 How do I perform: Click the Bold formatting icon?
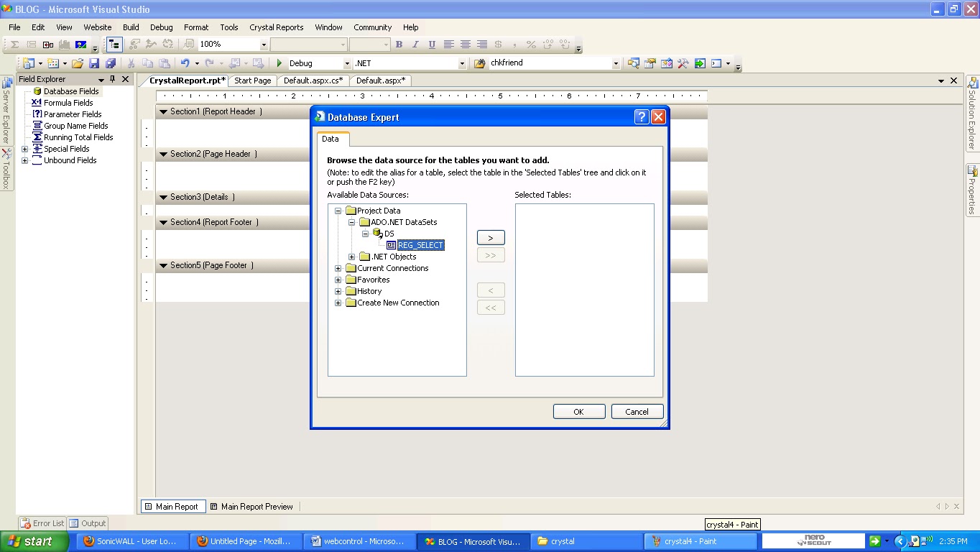(x=399, y=45)
